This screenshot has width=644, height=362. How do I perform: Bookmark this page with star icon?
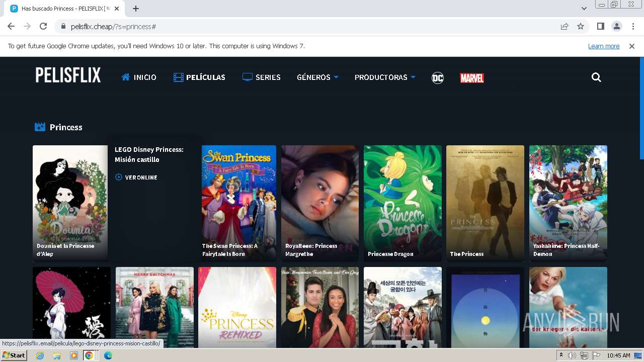point(581,26)
